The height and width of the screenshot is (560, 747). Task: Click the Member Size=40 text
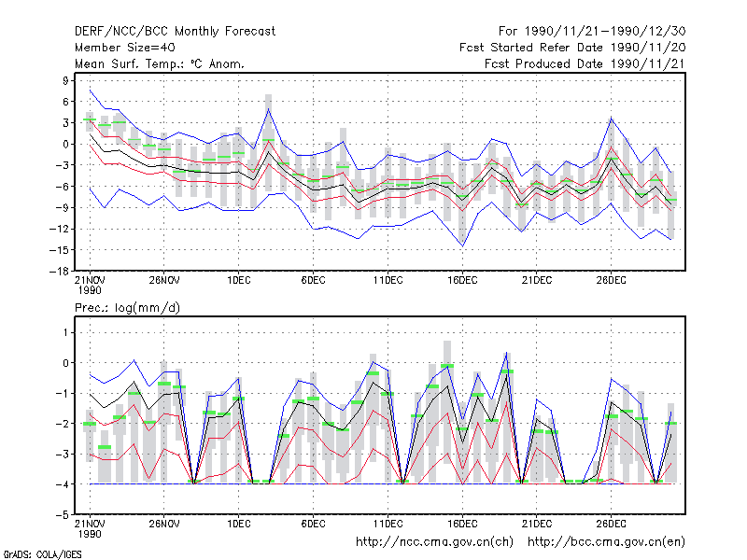125,48
